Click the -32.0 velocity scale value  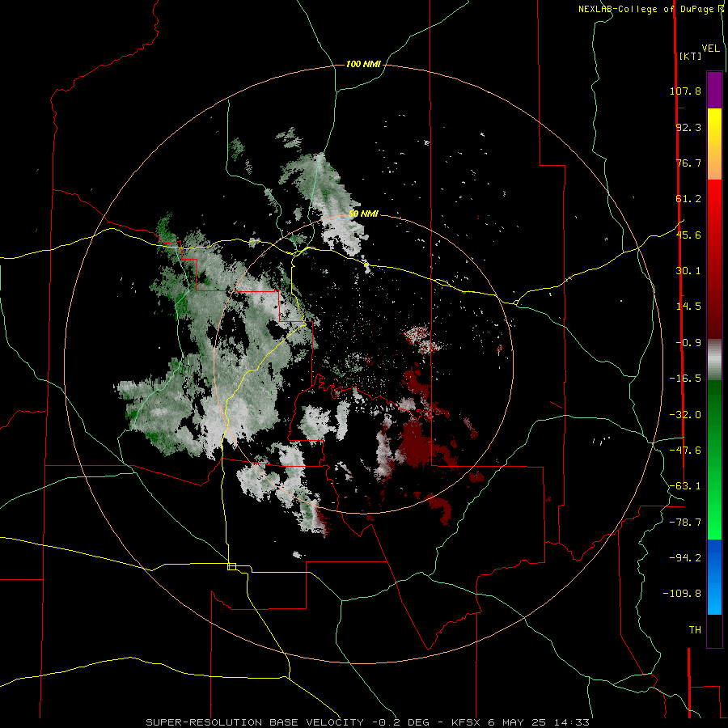point(685,415)
